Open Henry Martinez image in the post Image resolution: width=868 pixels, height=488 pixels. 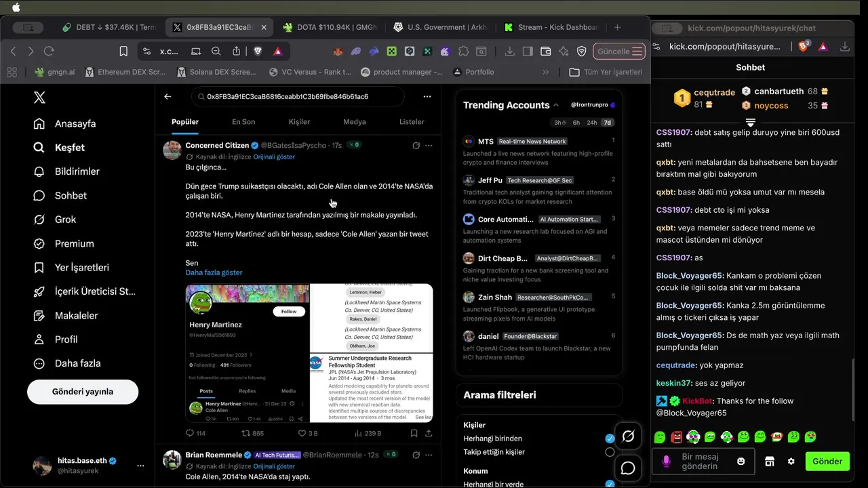(x=248, y=352)
